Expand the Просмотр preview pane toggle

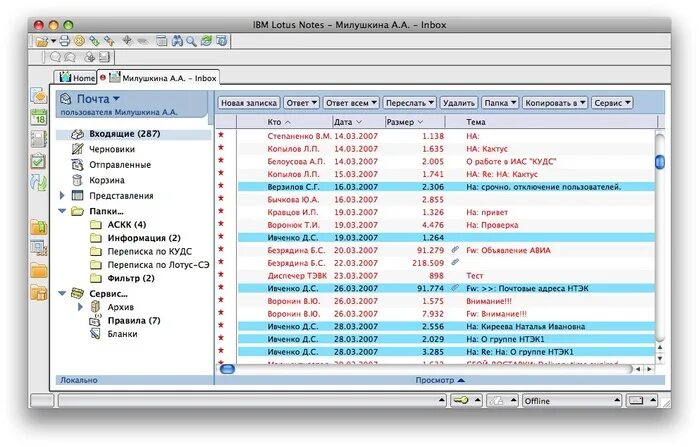(440, 380)
